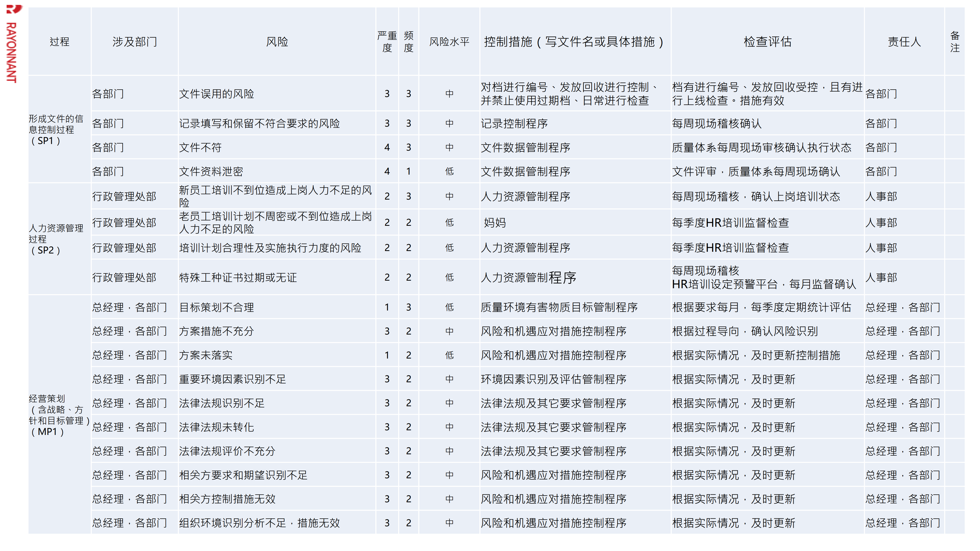Click the 目标策划不合理 cell

click(277, 307)
